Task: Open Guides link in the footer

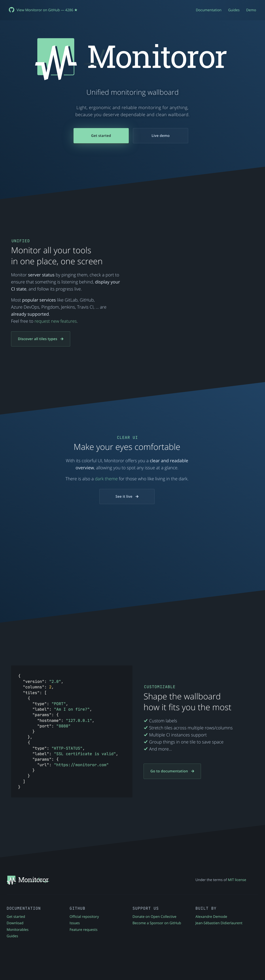Action: point(12,936)
